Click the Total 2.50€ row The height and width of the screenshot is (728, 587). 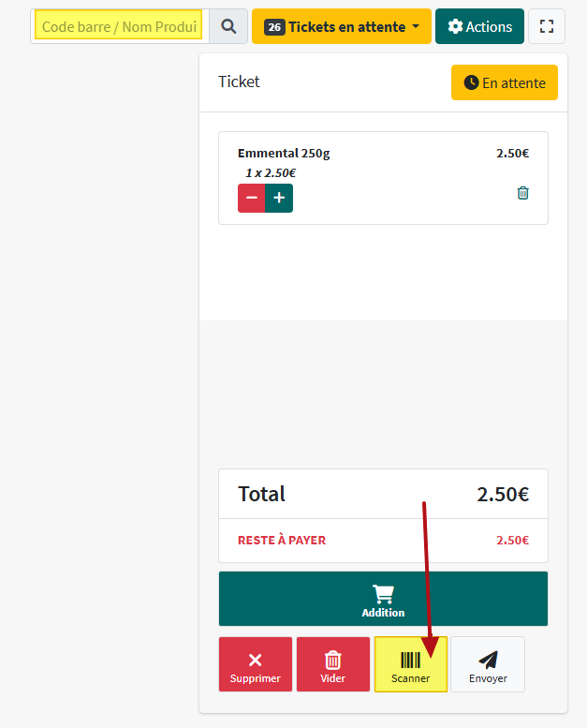pyautogui.click(x=383, y=494)
